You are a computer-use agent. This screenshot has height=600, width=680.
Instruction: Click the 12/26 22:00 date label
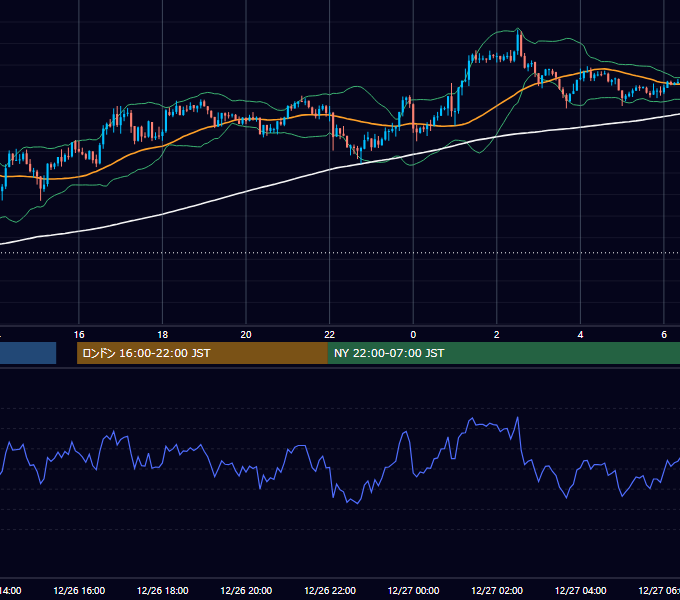(330, 591)
